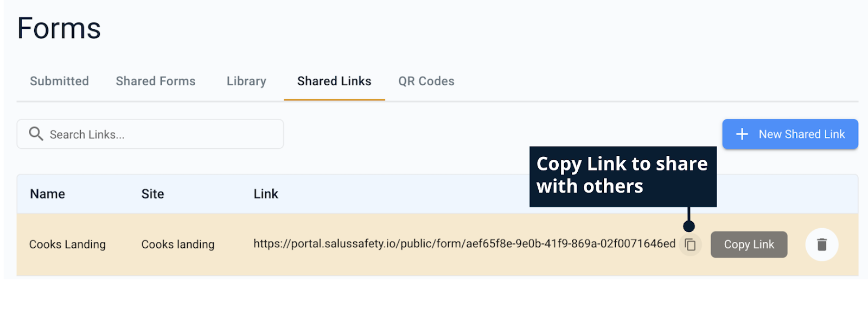Image resolution: width=868 pixels, height=314 pixels.
Task: Switch to the Shared Forms tab
Action: point(155,81)
